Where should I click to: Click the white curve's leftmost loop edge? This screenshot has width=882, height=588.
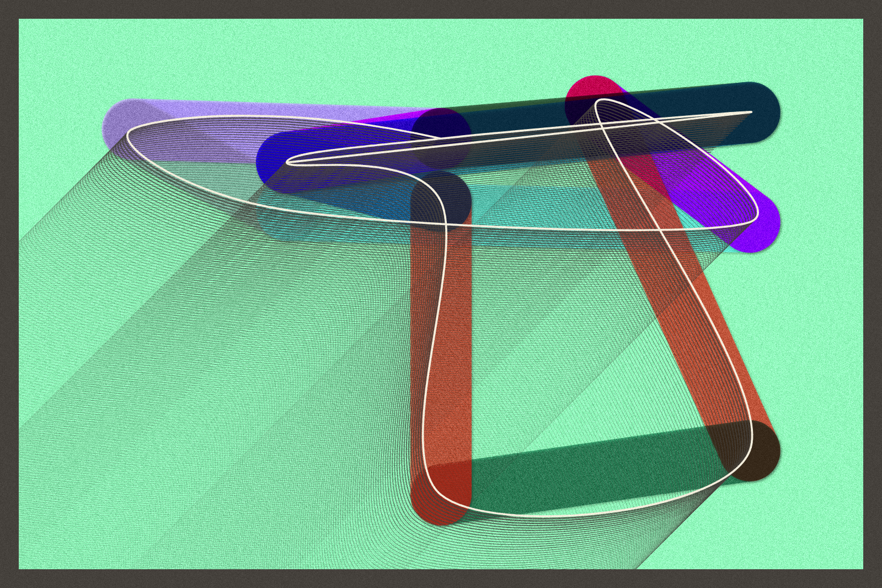(x=127, y=135)
